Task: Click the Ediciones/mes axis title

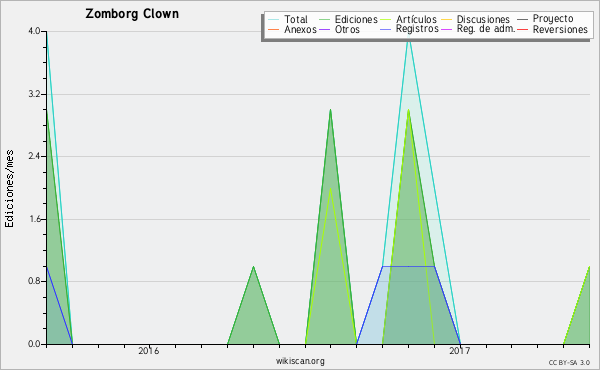Action: 9,189
